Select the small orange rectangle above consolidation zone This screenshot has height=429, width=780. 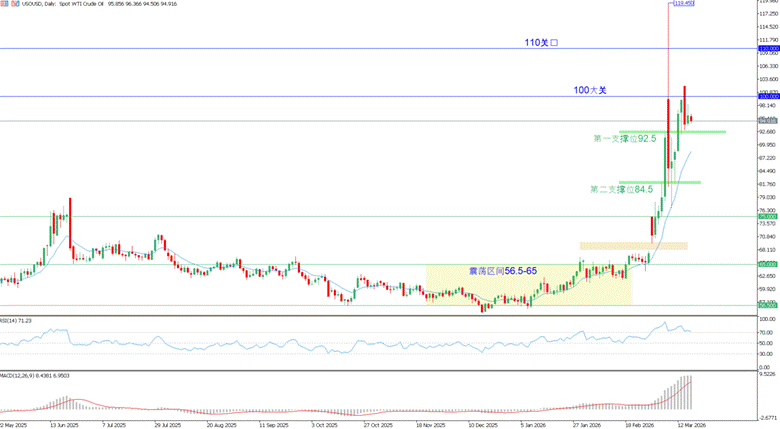point(633,245)
